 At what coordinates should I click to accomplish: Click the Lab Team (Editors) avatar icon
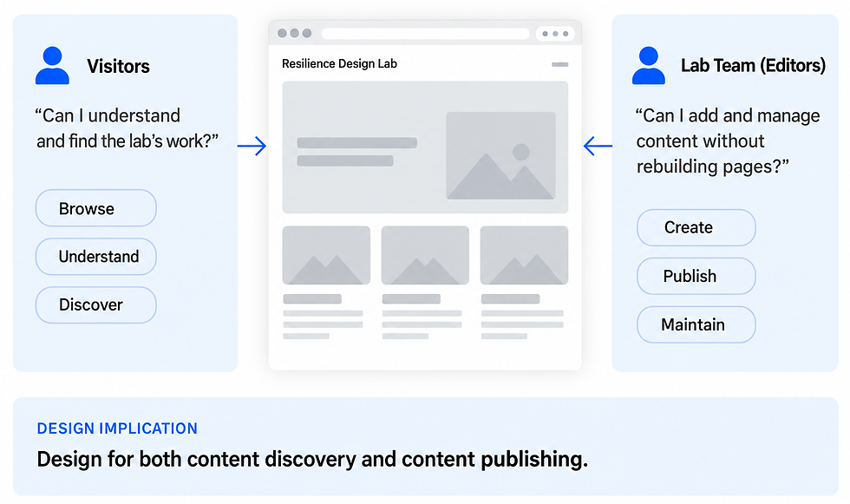(649, 66)
